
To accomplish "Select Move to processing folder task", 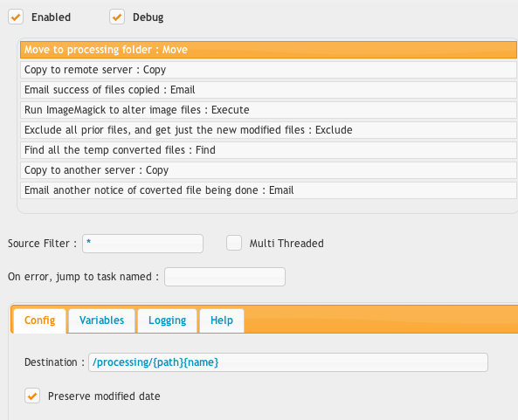I will pos(268,50).
